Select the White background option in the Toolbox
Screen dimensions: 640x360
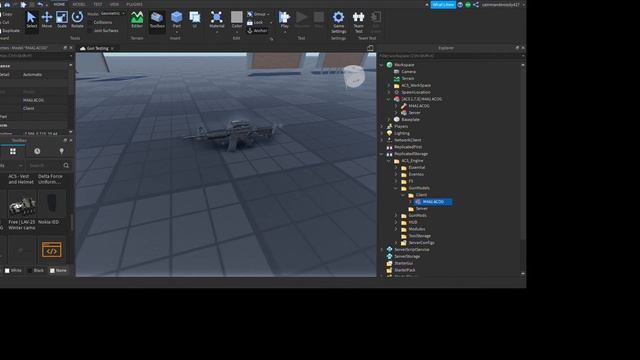click(x=13, y=270)
